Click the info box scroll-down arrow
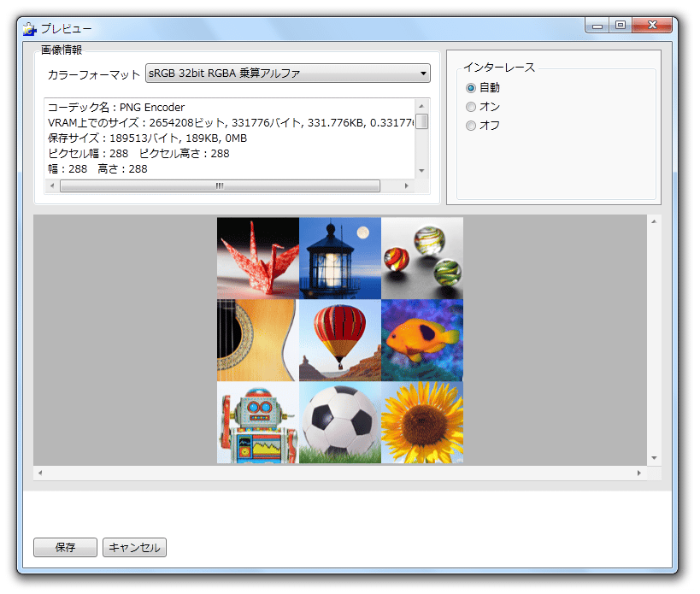Viewport: 700px width, 594px height. 421,171
